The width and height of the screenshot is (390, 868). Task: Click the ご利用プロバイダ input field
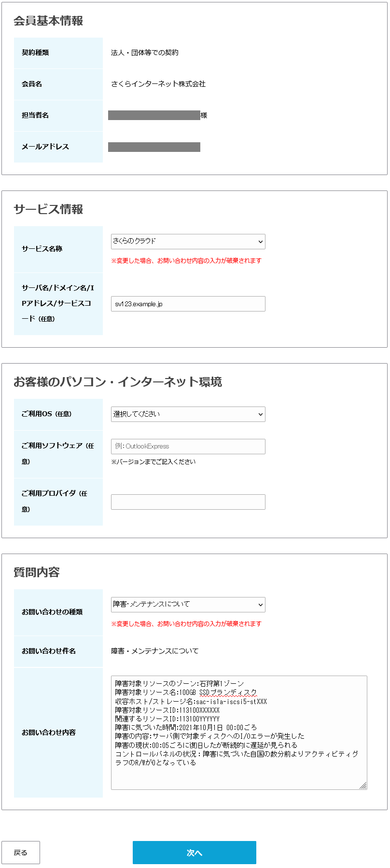188,502
